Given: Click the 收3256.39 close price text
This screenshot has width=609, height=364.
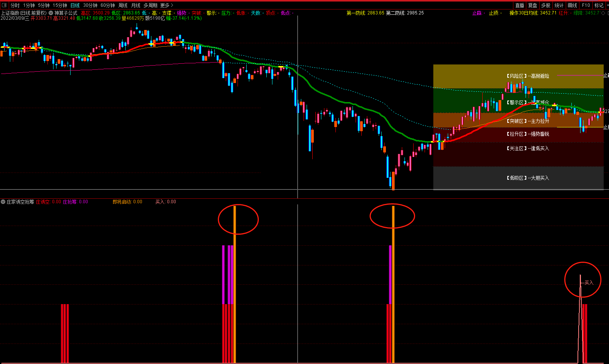Looking at the screenshot, I should (110, 18).
